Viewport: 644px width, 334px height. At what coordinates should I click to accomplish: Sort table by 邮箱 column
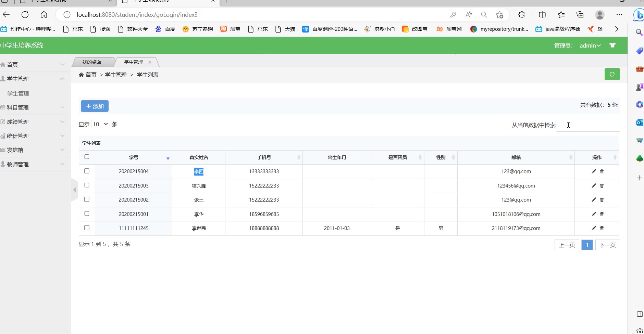[x=516, y=157]
